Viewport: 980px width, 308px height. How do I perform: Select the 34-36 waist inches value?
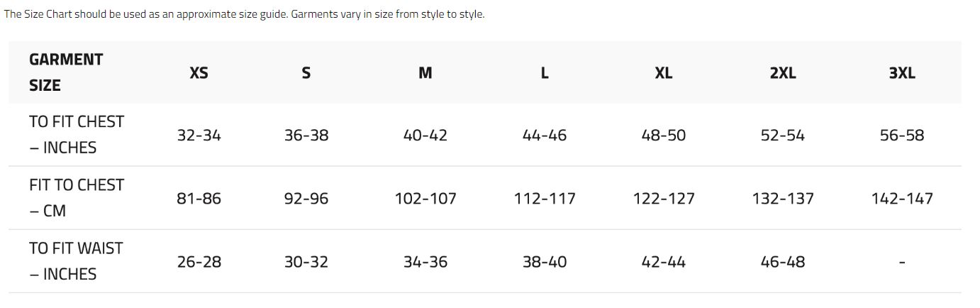coord(425,261)
